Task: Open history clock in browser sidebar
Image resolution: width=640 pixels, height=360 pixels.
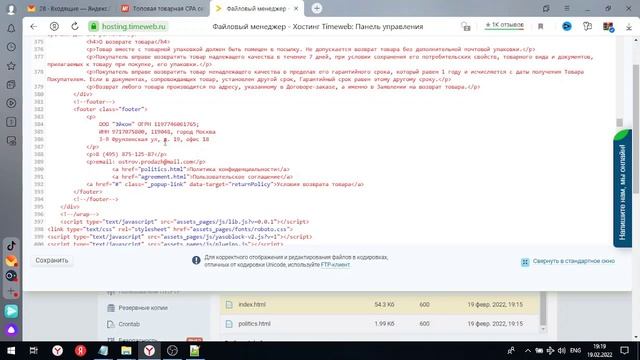Action: (11, 47)
